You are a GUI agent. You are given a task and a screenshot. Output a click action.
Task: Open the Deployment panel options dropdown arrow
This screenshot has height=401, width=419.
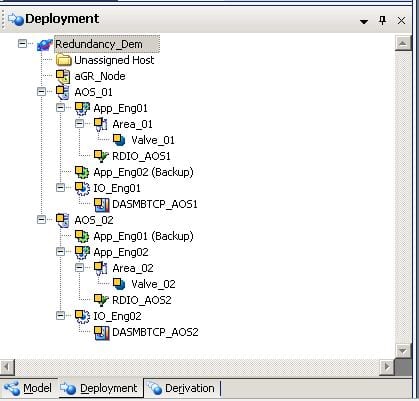pyautogui.click(x=364, y=22)
